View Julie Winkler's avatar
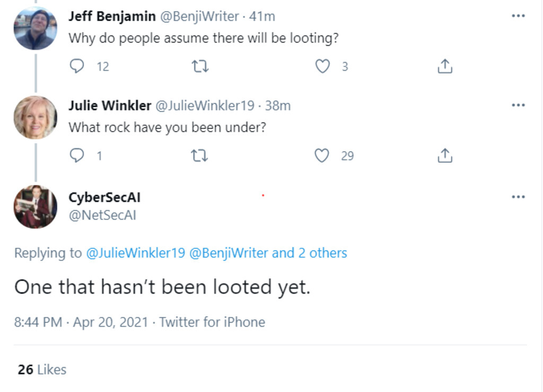 tap(35, 118)
